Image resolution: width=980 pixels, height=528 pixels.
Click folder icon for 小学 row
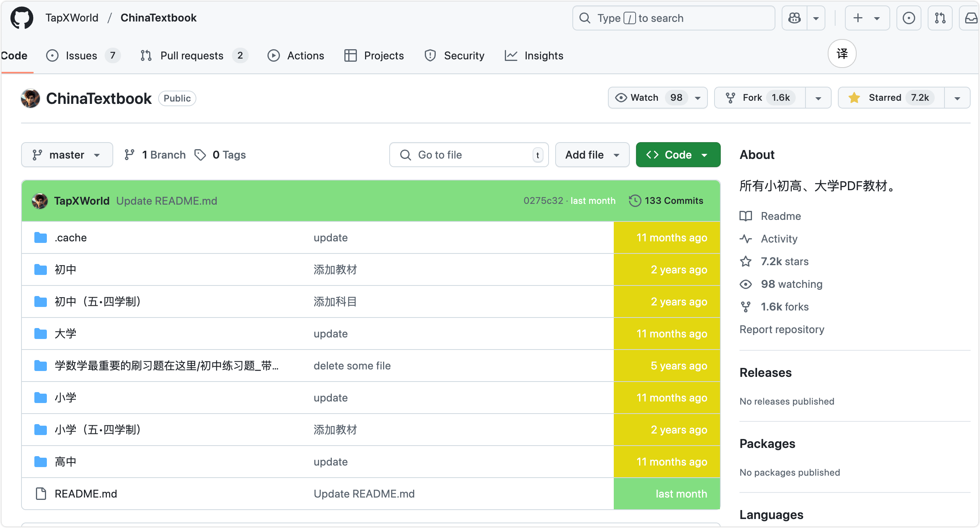tap(41, 398)
